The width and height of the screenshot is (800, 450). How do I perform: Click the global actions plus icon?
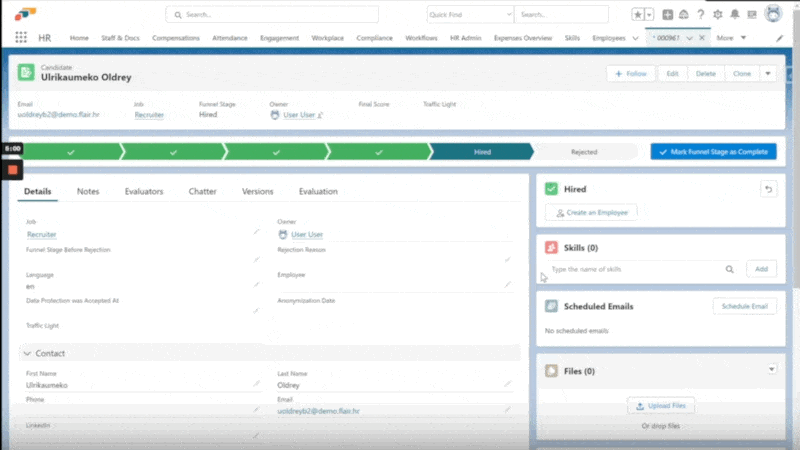tap(667, 15)
